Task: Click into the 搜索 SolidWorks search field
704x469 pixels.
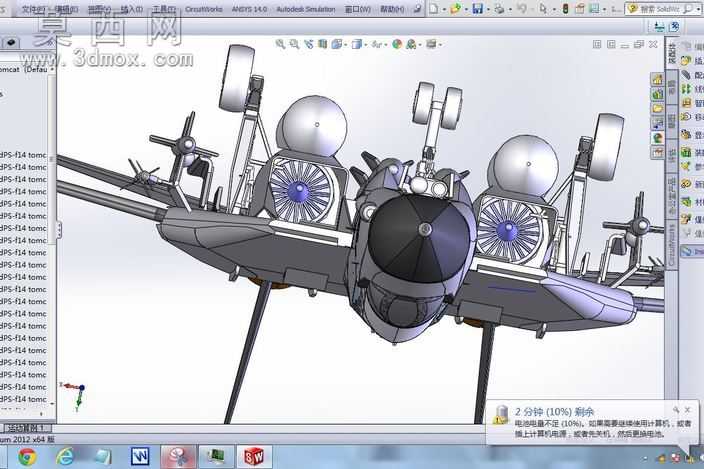Action: click(659, 9)
